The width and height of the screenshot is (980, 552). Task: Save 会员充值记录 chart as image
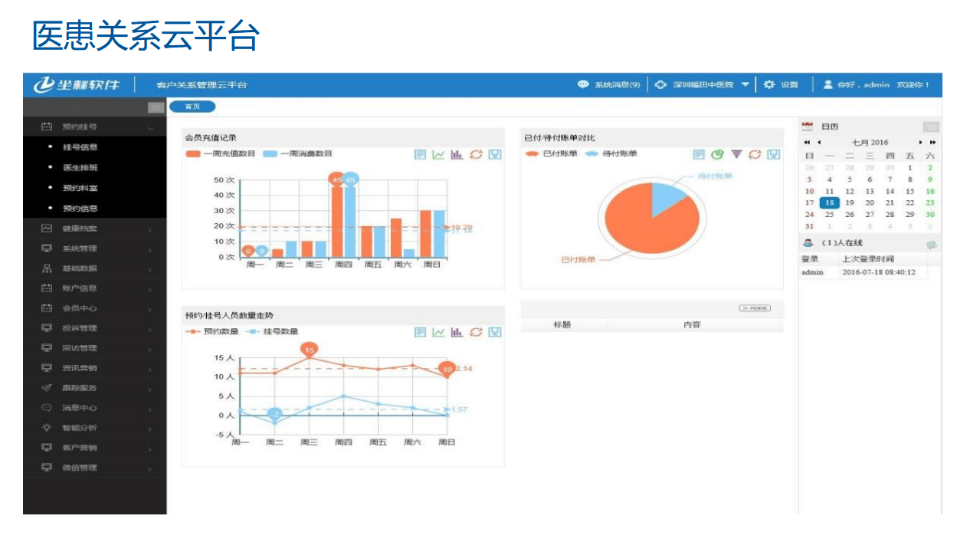coord(495,154)
